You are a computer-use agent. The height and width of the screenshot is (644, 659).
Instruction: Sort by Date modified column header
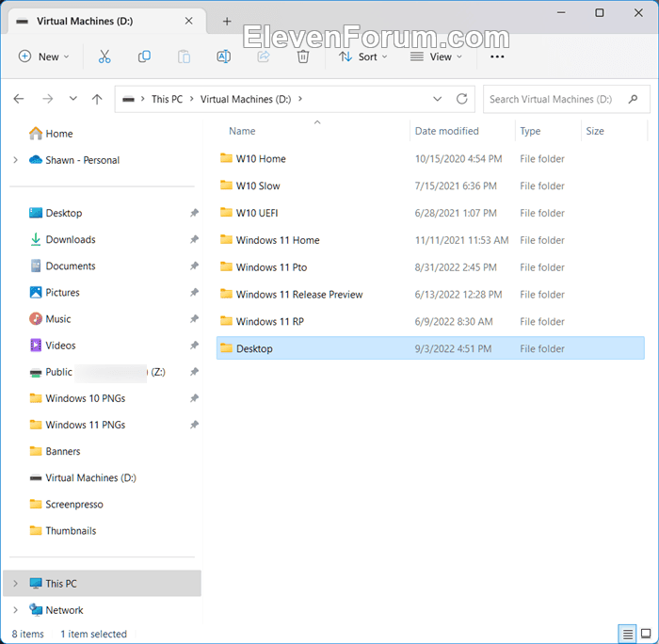[447, 131]
